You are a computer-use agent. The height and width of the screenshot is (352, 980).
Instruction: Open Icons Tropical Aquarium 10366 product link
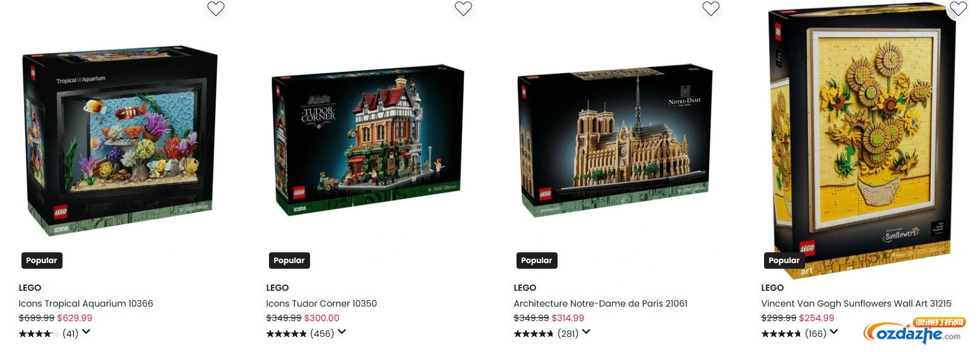[x=86, y=303]
